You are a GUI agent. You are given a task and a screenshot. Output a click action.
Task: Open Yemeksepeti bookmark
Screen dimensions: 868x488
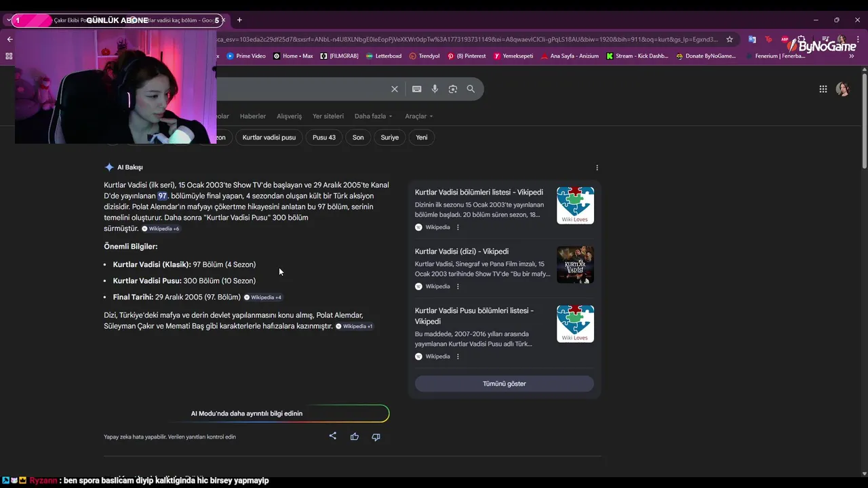(x=513, y=56)
